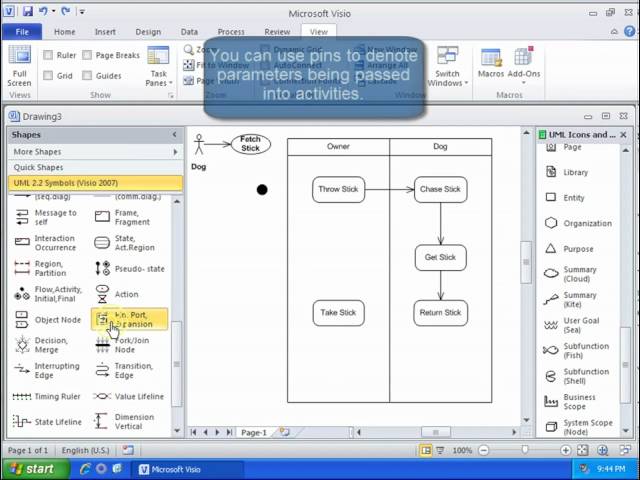Select the Subfunction (Fish) icon
The height and width of the screenshot is (480, 640).
(x=551, y=350)
